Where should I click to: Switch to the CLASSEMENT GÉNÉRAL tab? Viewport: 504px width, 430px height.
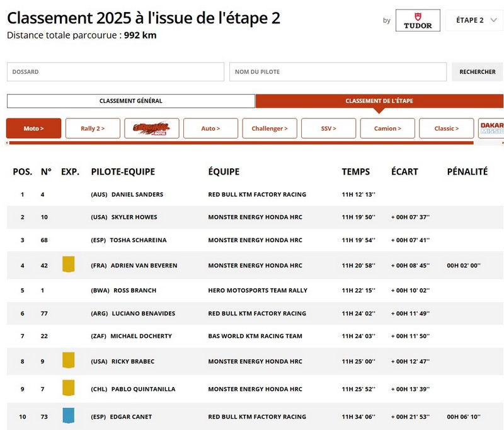[129, 100]
